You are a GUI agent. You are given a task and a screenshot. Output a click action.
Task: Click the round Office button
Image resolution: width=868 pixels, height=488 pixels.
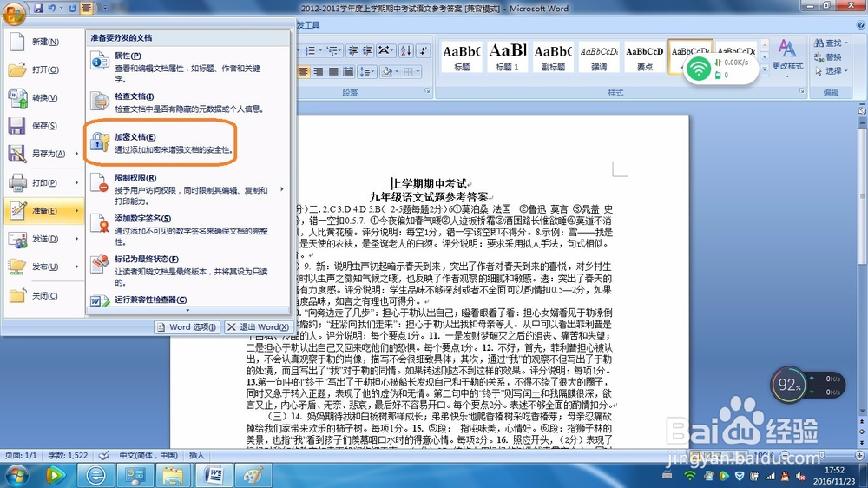point(13,13)
